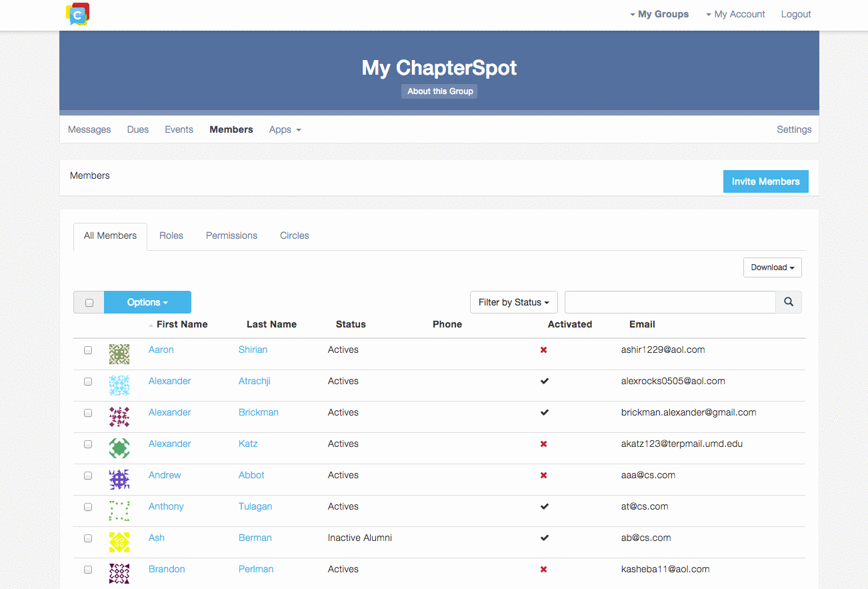This screenshot has height=589, width=868.
Task: Click the search magnifier button
Action: pyautogui.click(x=789, y=302)
